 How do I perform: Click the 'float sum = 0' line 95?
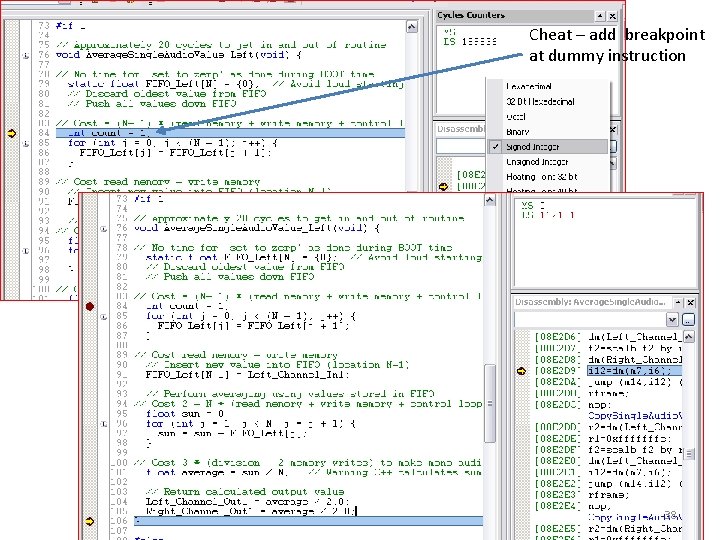click(x=185, y=414)
